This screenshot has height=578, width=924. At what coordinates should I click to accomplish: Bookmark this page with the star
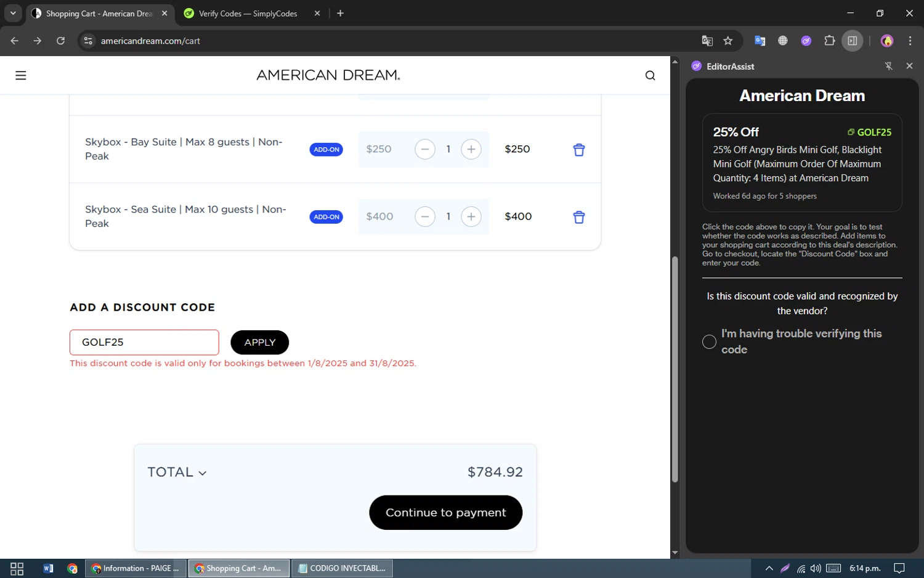[728, 41]
